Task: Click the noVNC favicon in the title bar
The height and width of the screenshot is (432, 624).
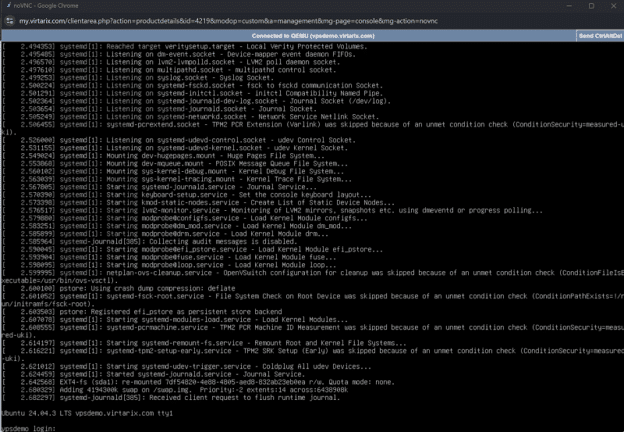Action: [7, 6]
